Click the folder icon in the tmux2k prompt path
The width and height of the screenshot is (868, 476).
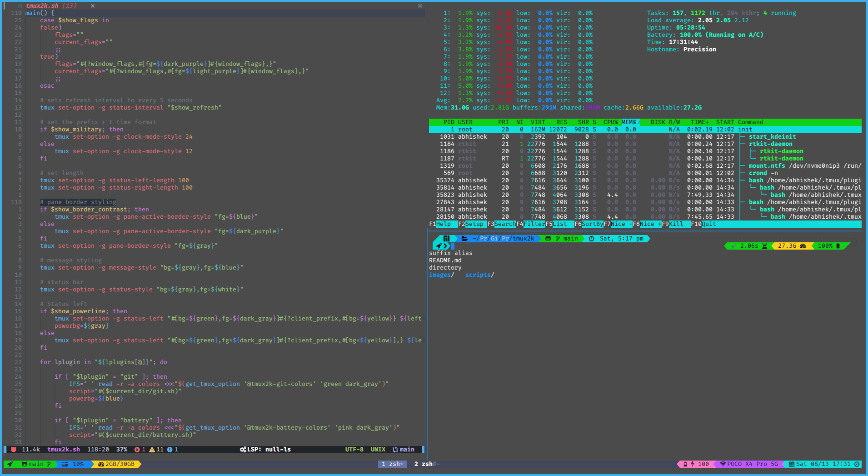pyautogui.click(x=464, y=238)
